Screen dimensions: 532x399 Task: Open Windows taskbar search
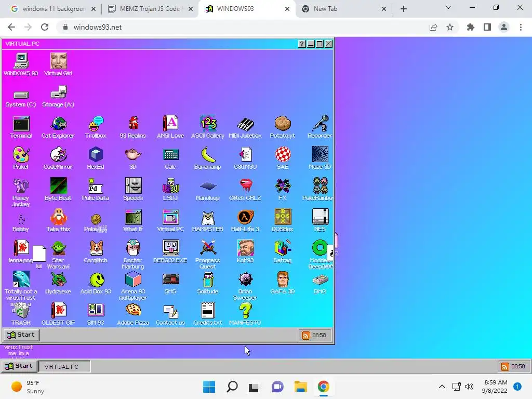tap(232, 387)
